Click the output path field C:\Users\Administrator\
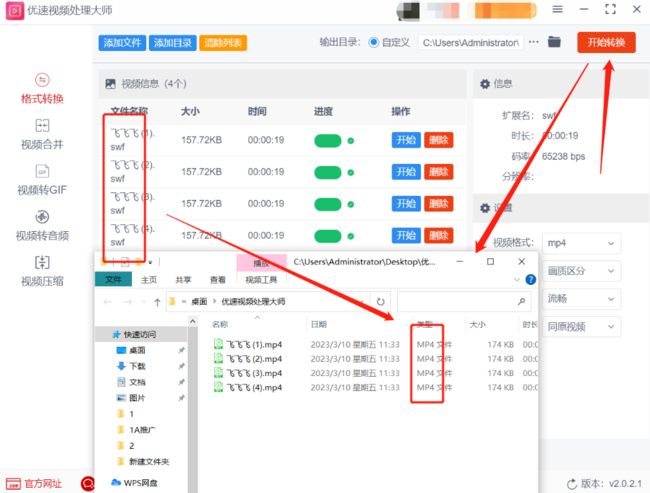 471,43
